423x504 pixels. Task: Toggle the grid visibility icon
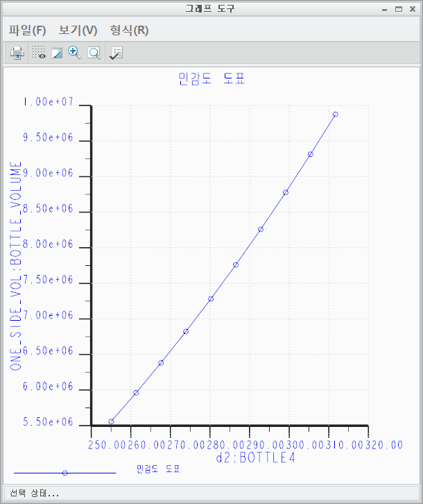[39, 52]
